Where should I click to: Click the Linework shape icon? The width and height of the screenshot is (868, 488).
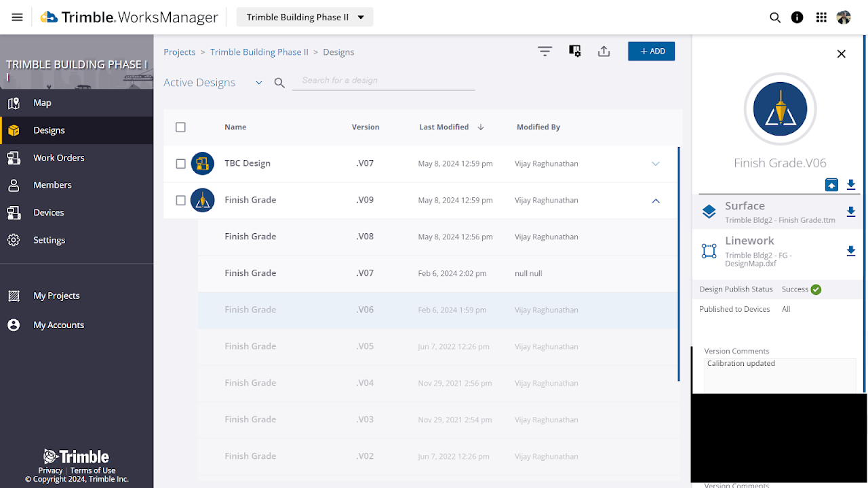click(x=709, y=251)
